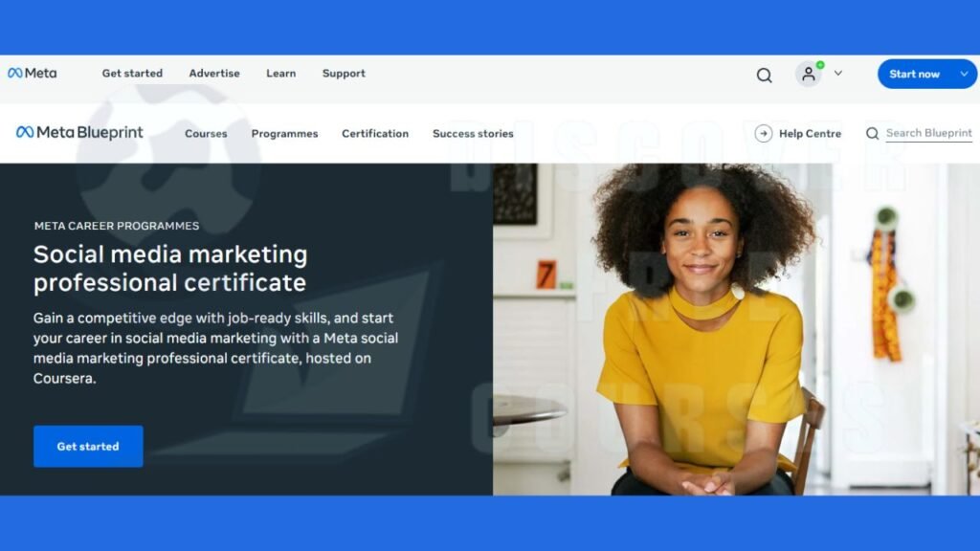The height and width of the screenshot is (551, 980).
Task: Open the Get started menu
Action: (x=132, y=73)
